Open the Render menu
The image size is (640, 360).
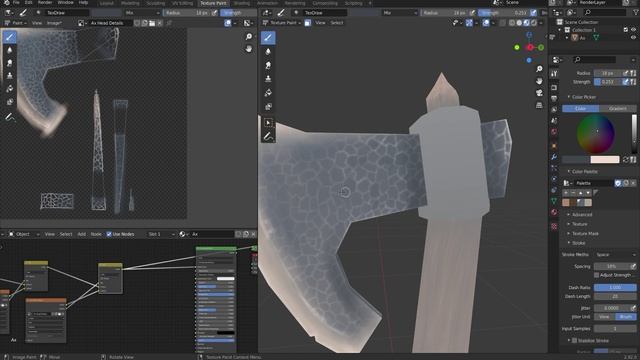(x=44, y=2)
